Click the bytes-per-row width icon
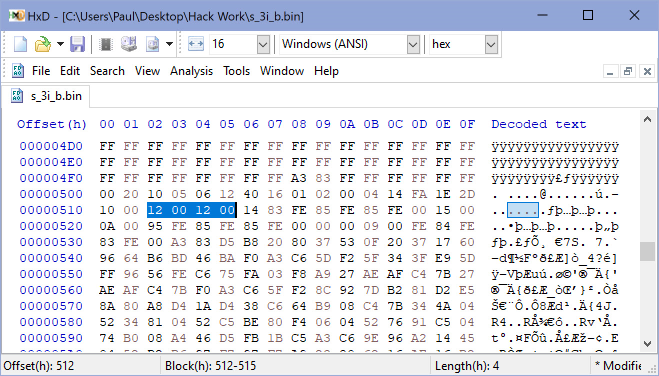The height and width of the screenshot is (376, 659). pyautogui.click(x=196, y=44)
